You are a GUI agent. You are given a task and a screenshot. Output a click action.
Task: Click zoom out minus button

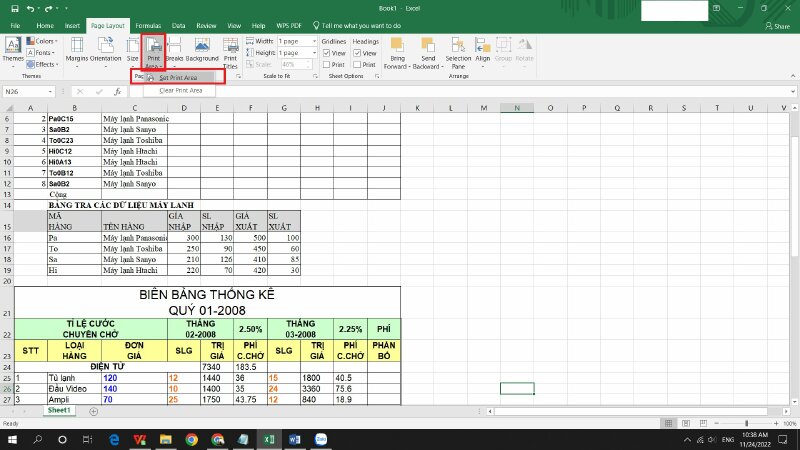tap(716, 423)
